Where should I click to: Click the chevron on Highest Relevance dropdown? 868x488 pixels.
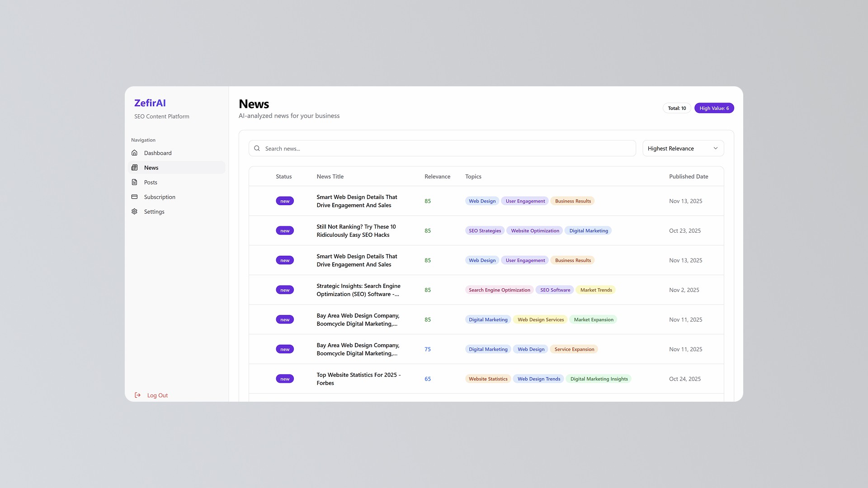coord(716,149)
